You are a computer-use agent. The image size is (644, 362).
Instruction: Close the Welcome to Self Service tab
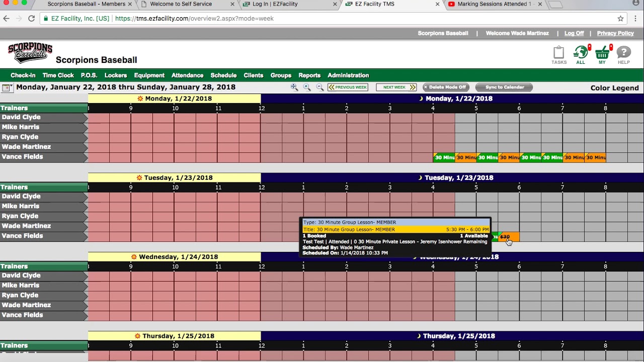coord(232,4)
